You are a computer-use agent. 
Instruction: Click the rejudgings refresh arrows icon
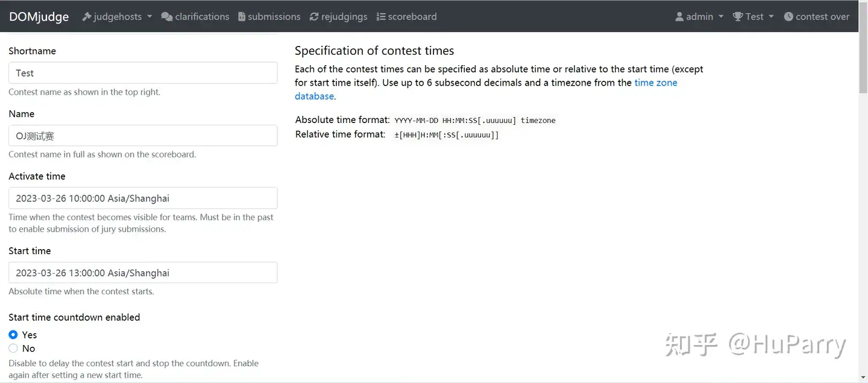tap(314, 17)
